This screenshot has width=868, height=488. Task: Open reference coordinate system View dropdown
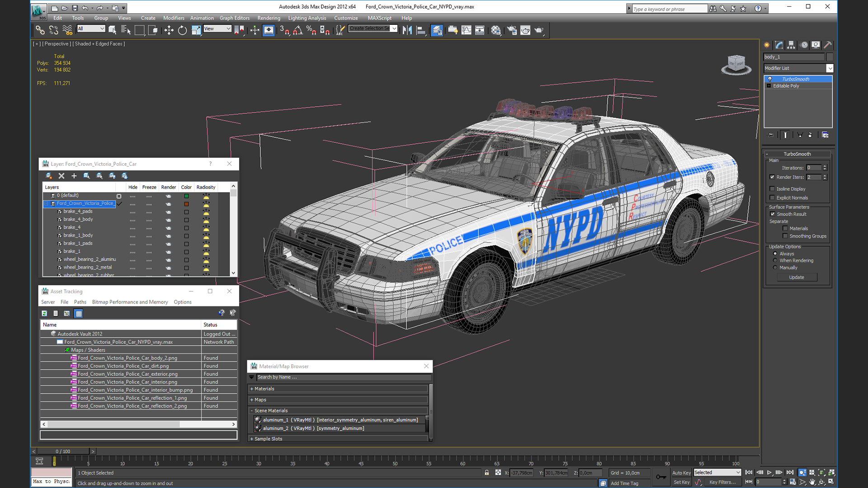217,28
